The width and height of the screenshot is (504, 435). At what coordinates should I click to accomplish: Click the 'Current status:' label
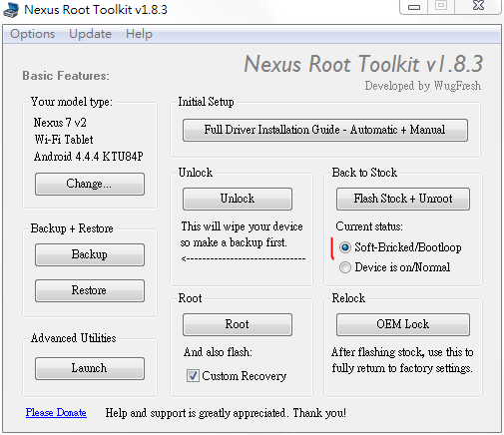point(369,226)
